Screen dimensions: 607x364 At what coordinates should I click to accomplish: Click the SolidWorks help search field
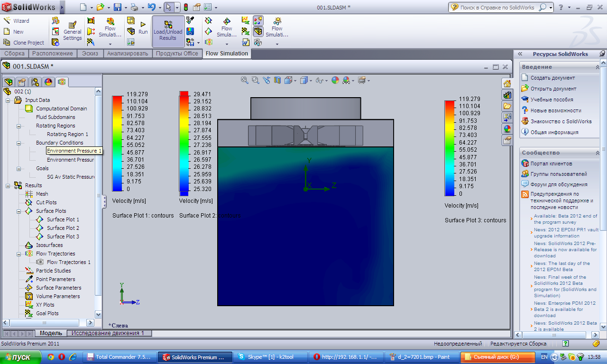click(497, 8)
